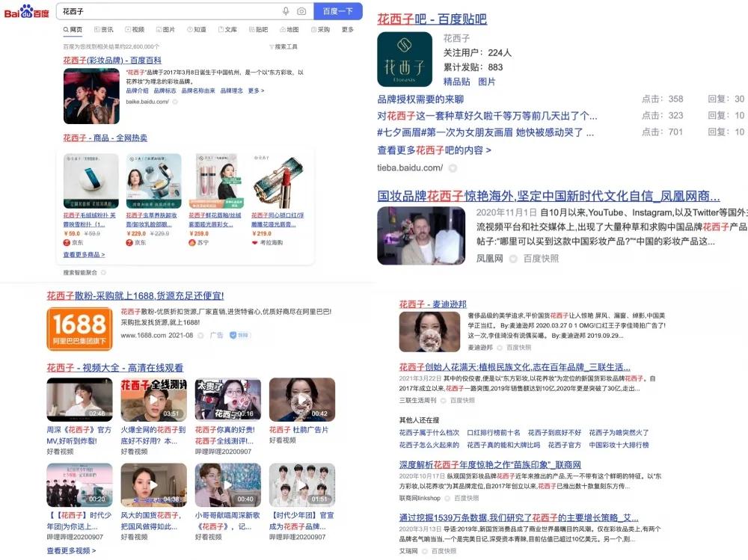
Task: Open 花西子 - 商品 - 全网热卖 link
Action: (x=105, y=138)
